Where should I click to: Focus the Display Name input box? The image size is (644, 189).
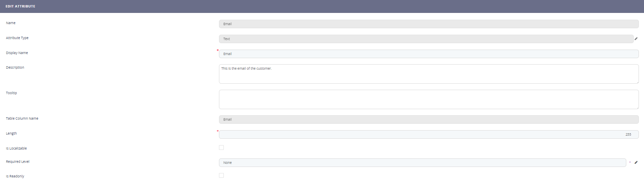click(x=428, y=54)
